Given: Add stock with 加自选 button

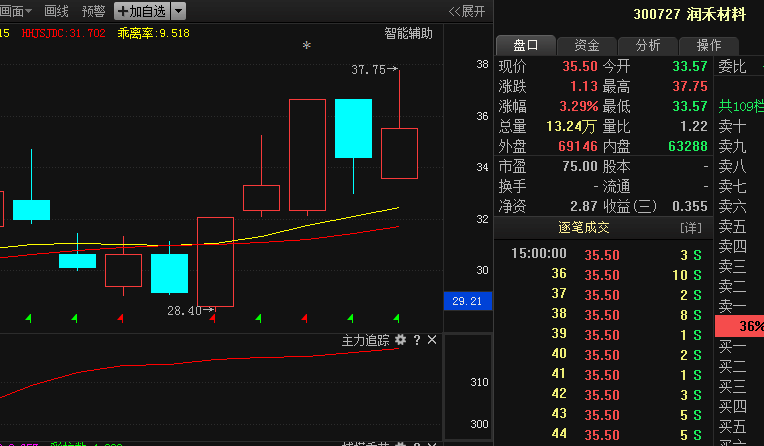Looking at the screenshot, I should click(x=142, y=11).
